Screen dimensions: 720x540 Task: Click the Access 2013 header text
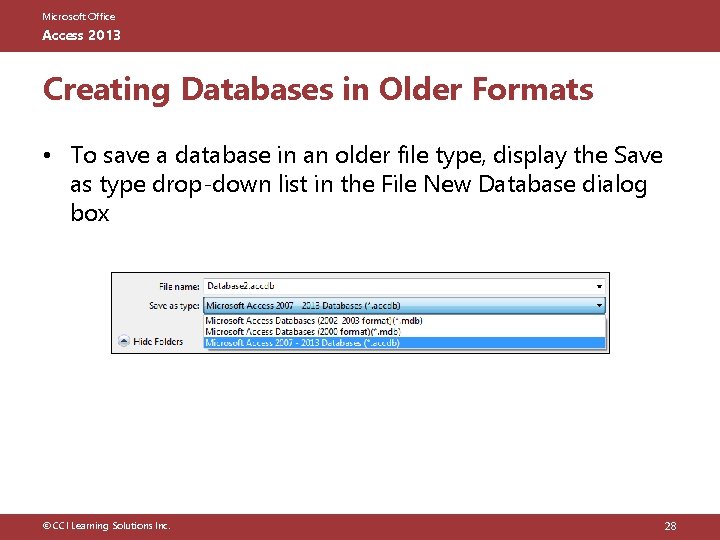pyautogui.click(x=81, y=35)
